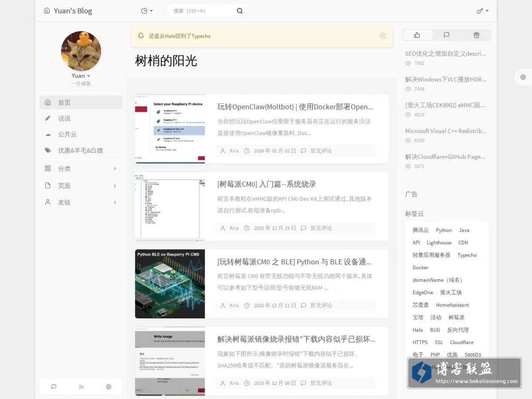Expand the 友链 chevron

point(115,203)
